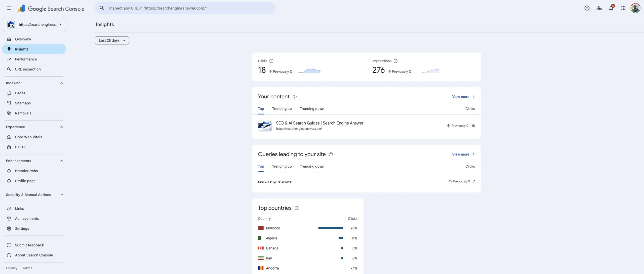The height and width of the screenshot is (274, 644).
Task: Click the Clicks help question icon
Action: coord(271,61)
